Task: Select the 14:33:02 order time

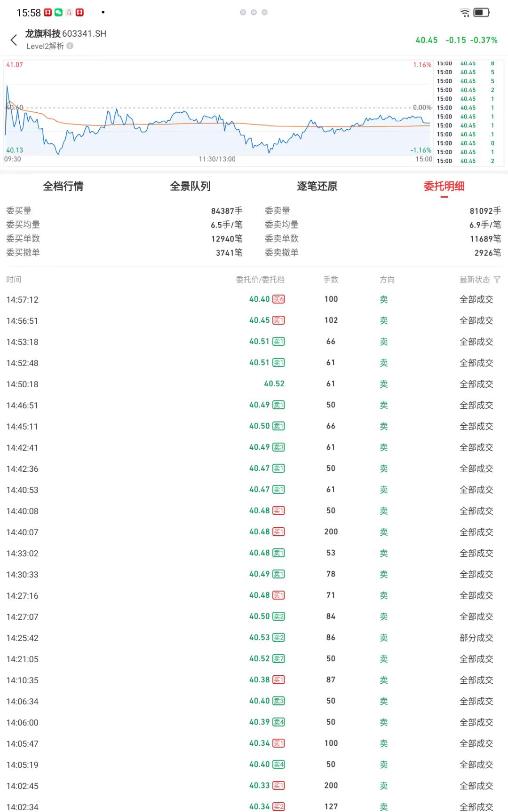Action: click(x=22, y=553)
